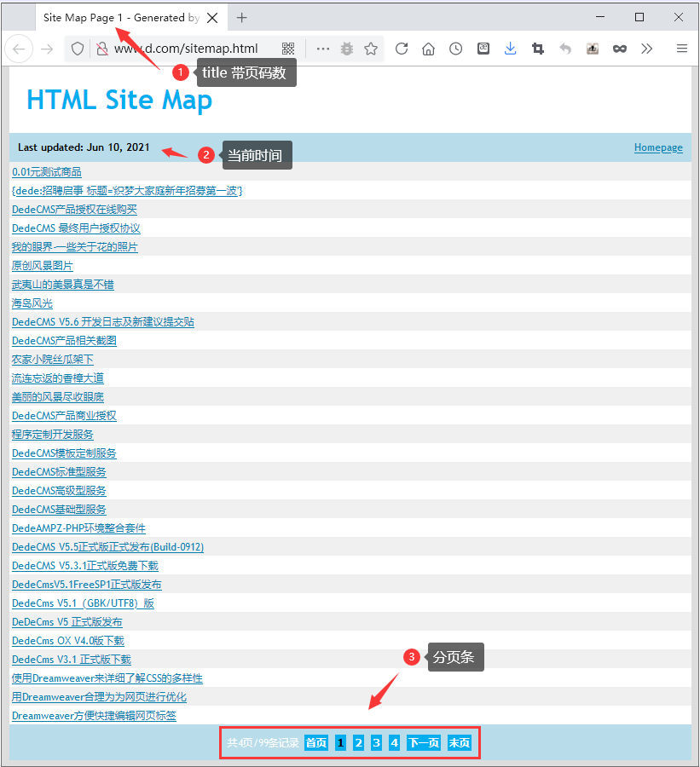Click the Homepage link

coord(658,147)
